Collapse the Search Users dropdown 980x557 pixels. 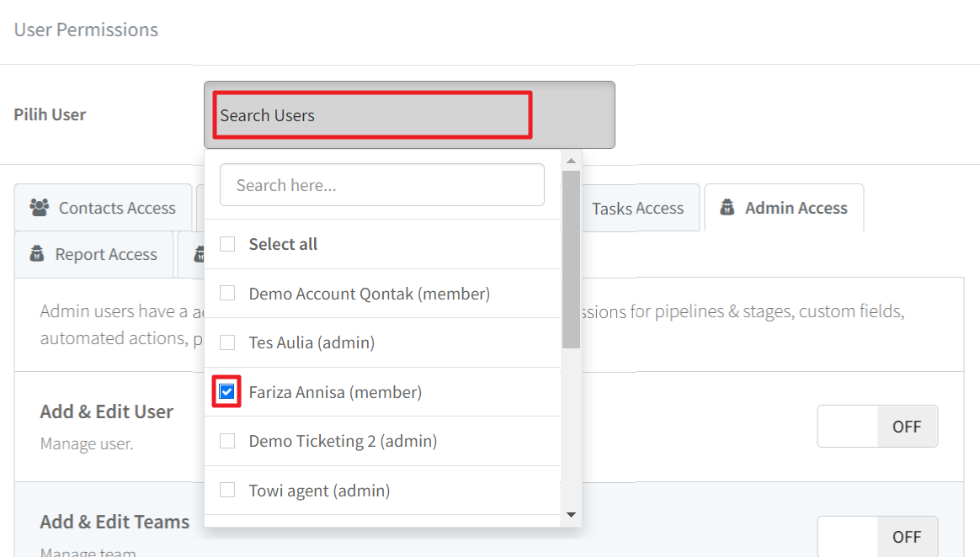coord(408,115)
